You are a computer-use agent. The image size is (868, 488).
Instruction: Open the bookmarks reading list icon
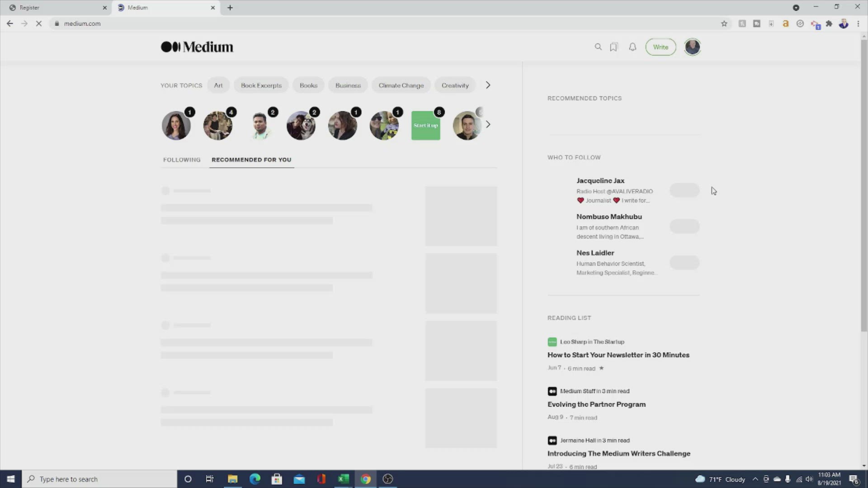tap(613, 47)
